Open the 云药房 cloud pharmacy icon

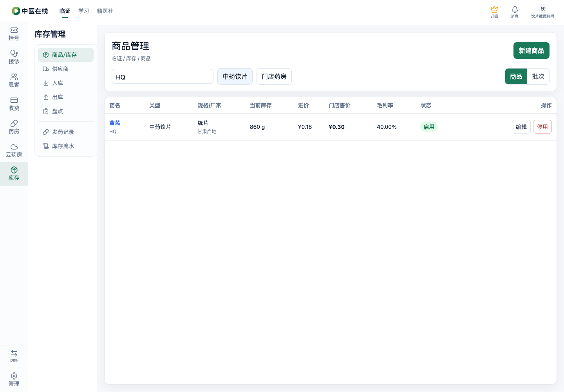point(14,147)
